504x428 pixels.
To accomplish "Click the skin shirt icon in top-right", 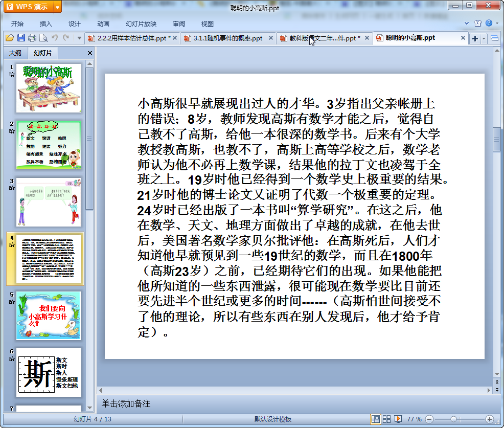I will [477, 23].
